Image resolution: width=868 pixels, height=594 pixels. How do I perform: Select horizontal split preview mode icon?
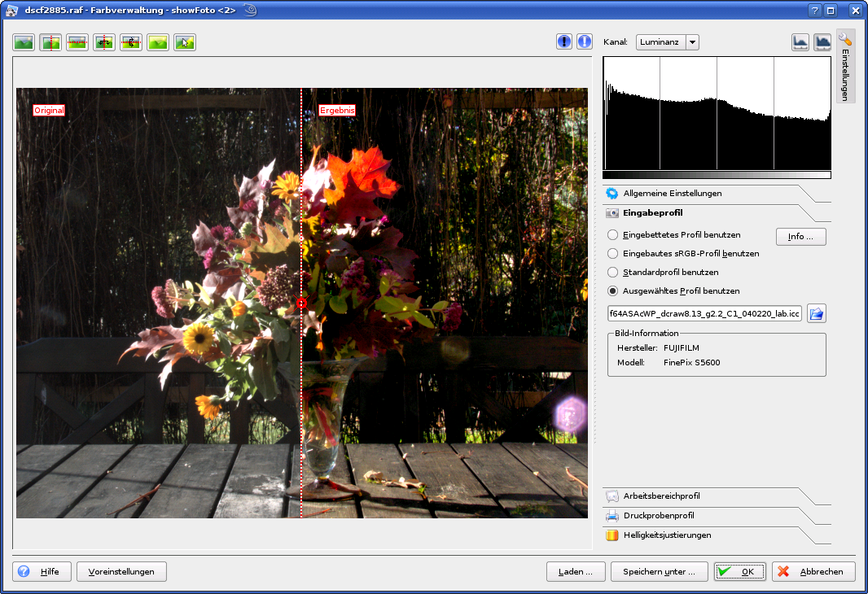pos(77,42)
